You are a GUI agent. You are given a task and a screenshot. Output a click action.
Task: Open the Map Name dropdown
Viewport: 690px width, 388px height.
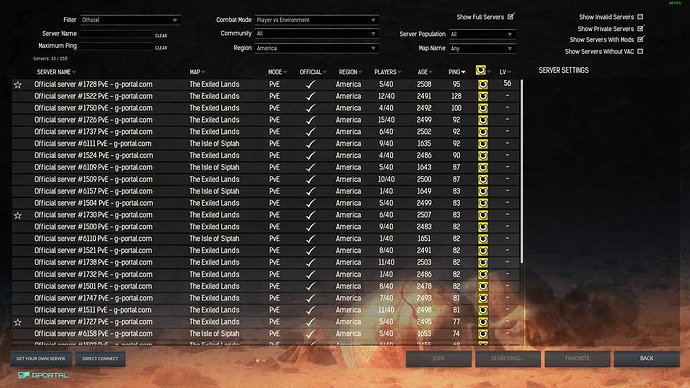482,48
